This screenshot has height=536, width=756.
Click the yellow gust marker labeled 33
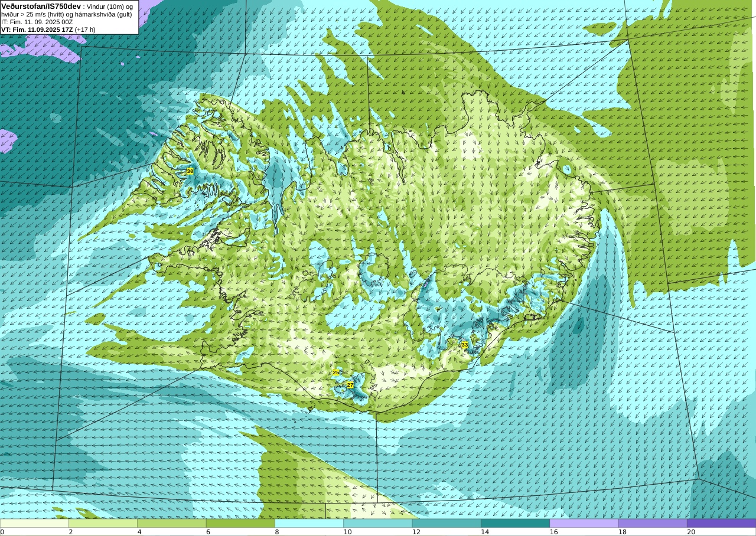tap(464, 345)
